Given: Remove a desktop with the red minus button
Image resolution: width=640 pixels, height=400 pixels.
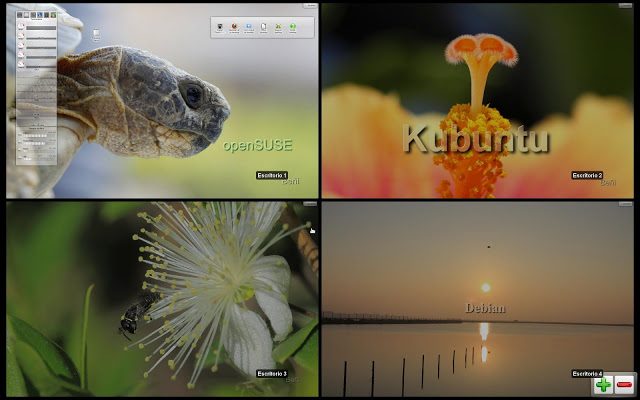Looking at the screenshot, I should (624, 384).
